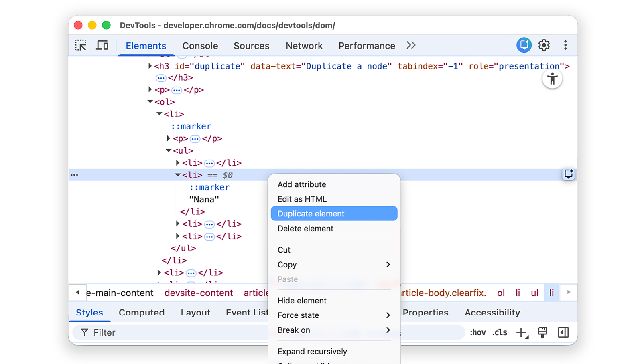Click the blue AI assistance badge icon
The image size is (642, 364).
point(524,45)
